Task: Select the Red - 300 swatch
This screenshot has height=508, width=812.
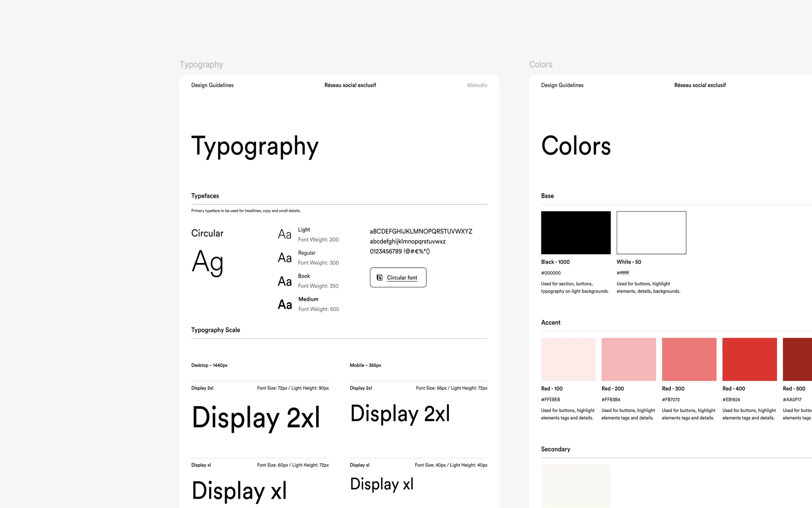Action: [x=689, y=359]
